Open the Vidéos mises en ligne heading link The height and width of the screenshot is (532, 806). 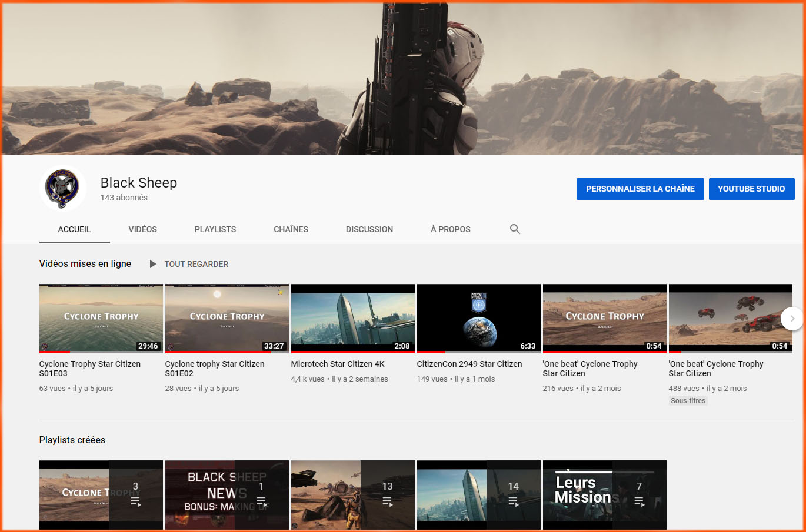point(85,263)
